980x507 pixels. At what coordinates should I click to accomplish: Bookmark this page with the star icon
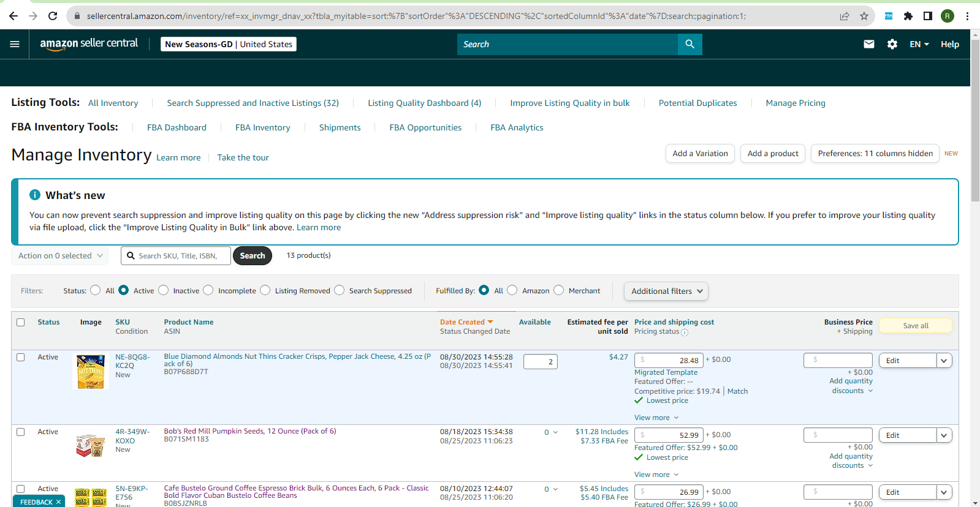tap(864, 16)
